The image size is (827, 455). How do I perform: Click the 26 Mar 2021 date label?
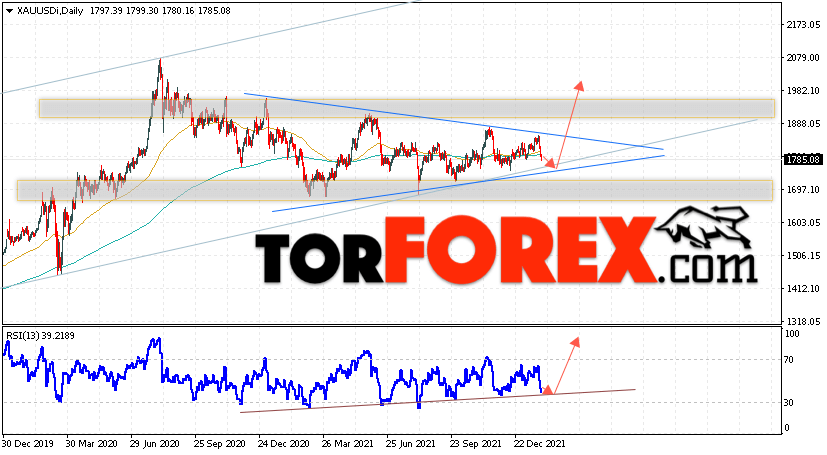[348, 444]
